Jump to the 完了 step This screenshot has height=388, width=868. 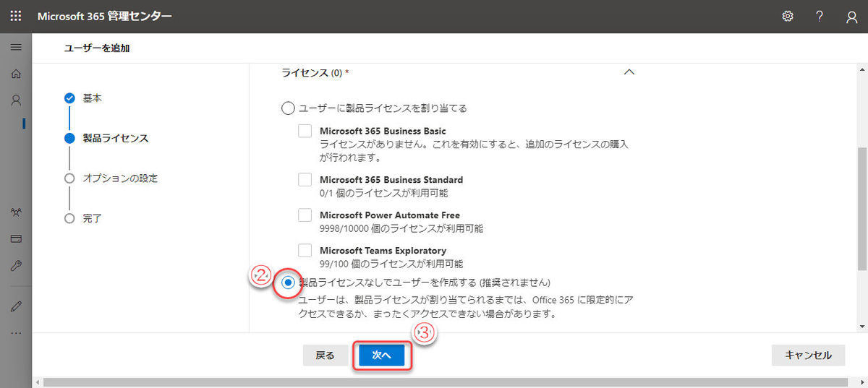pos(93,217)
